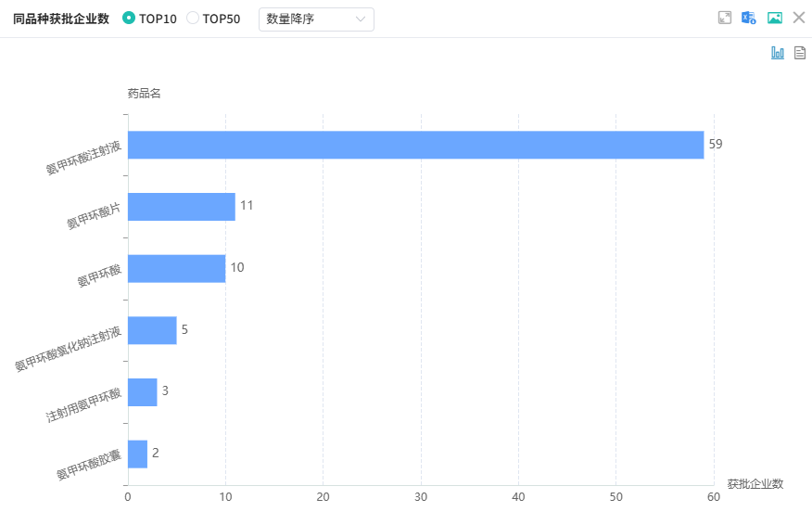Screen dimensions: 812x512
Task: Click the 氨甲环酸 bar with value 10
Action: click(x=176, y=268)
